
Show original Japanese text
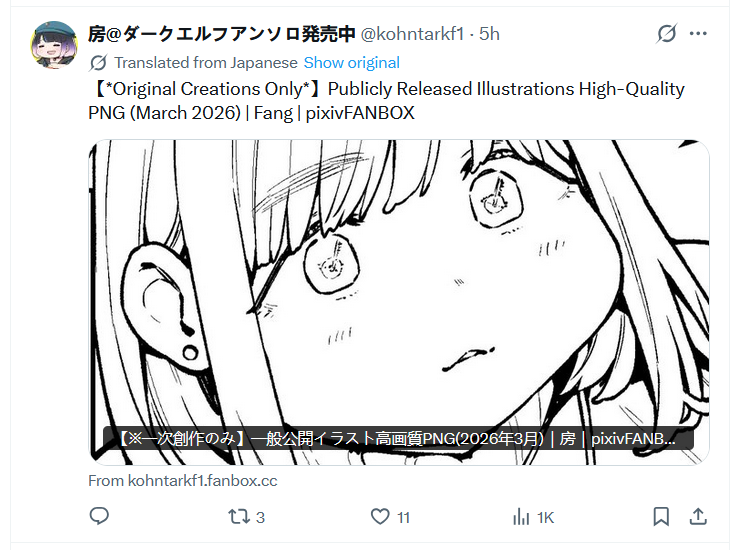(x=352, y=63)
